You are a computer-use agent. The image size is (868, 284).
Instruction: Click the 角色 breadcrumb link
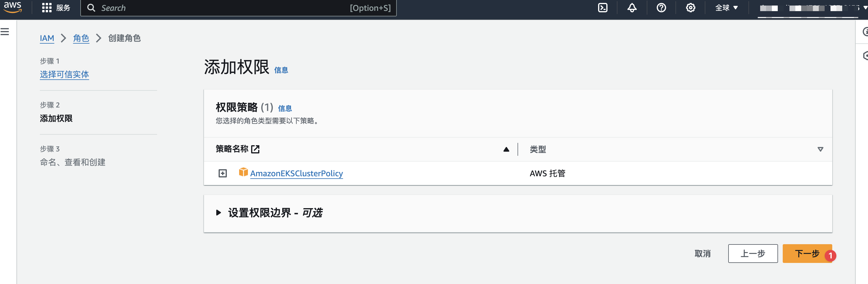pyautogui.click(x=81, y=38)
